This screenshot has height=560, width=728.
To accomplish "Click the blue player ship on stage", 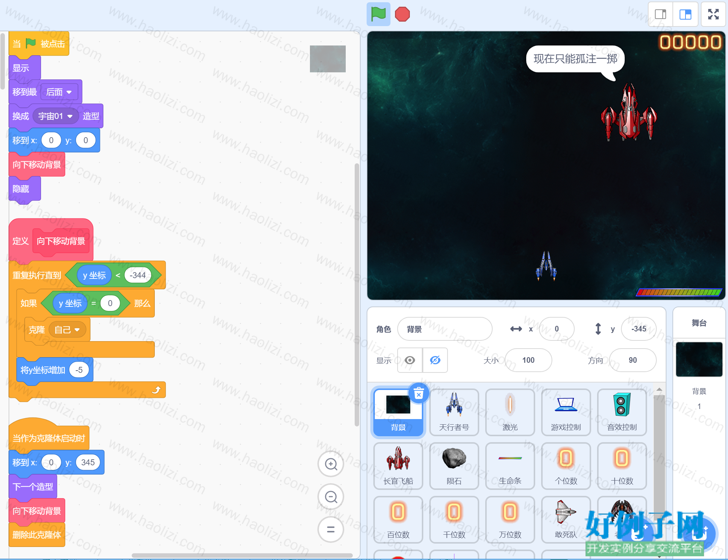I will click(546, 266).
